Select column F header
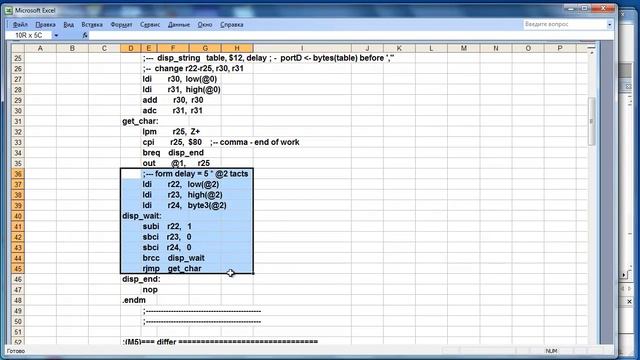Screen dimensions: 640x360 point(173,48)
